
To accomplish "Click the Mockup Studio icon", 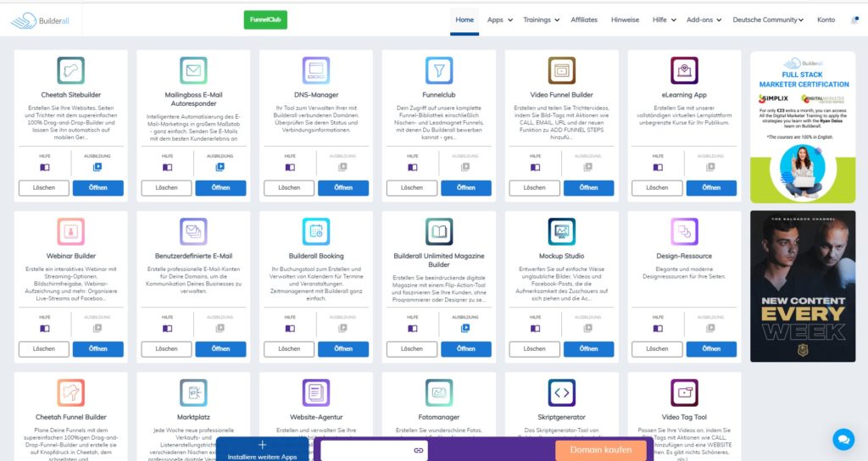I will tap(562, 231).
